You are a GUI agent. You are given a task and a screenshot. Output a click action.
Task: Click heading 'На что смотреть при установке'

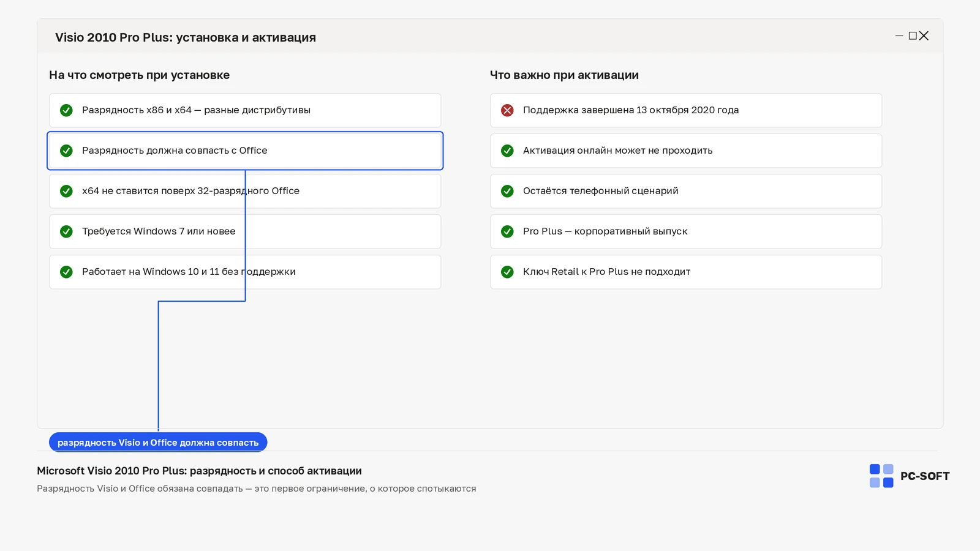click(140, 75)
